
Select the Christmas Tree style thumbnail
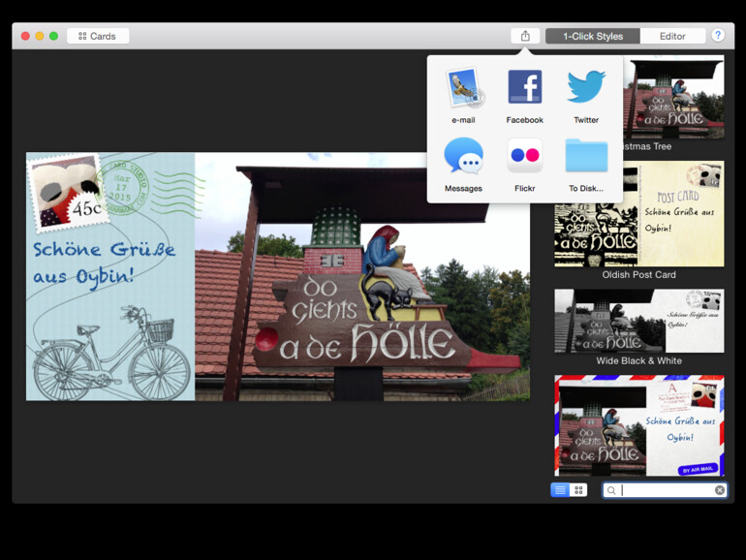tap(673, 97)
